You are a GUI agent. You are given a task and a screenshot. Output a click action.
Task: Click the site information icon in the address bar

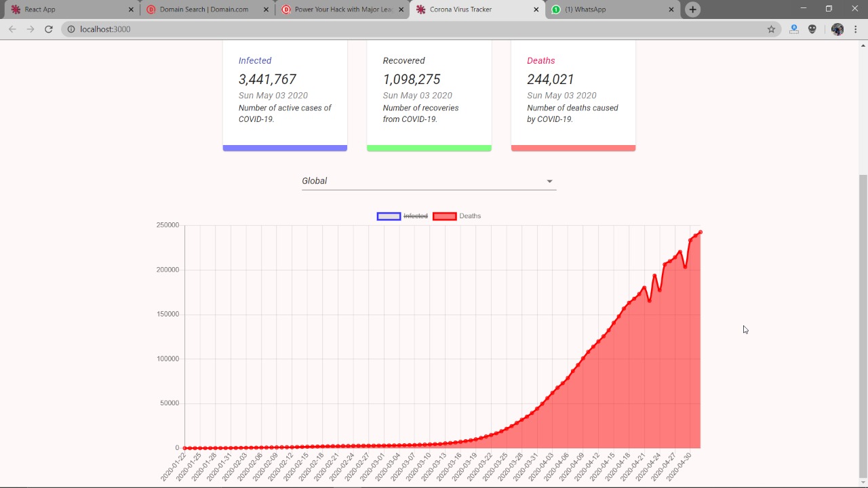(x=71, y=29)
